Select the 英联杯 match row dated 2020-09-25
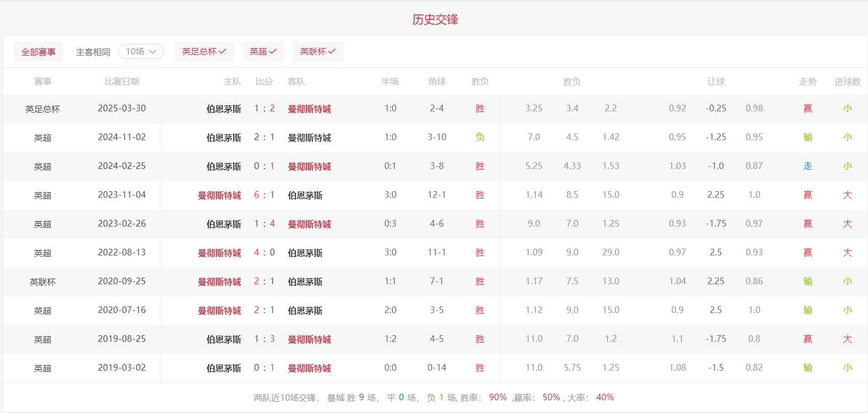The height and width of the screenshot is (413, 868). click(x=43, y=282)
